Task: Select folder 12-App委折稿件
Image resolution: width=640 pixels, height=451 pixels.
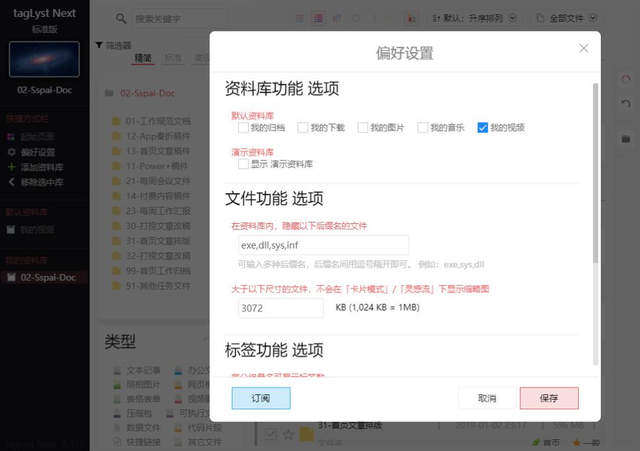Action: click(x=158, y=136)
